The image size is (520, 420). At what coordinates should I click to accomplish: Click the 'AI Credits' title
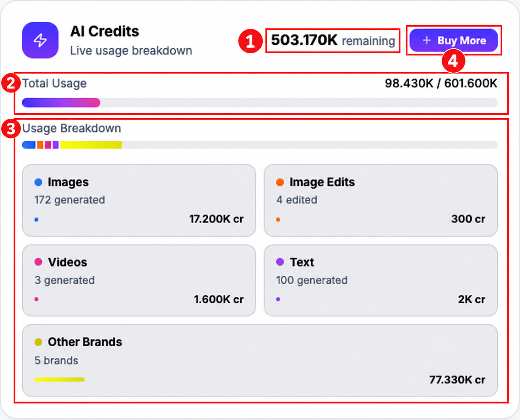click(x=105, y=32)
